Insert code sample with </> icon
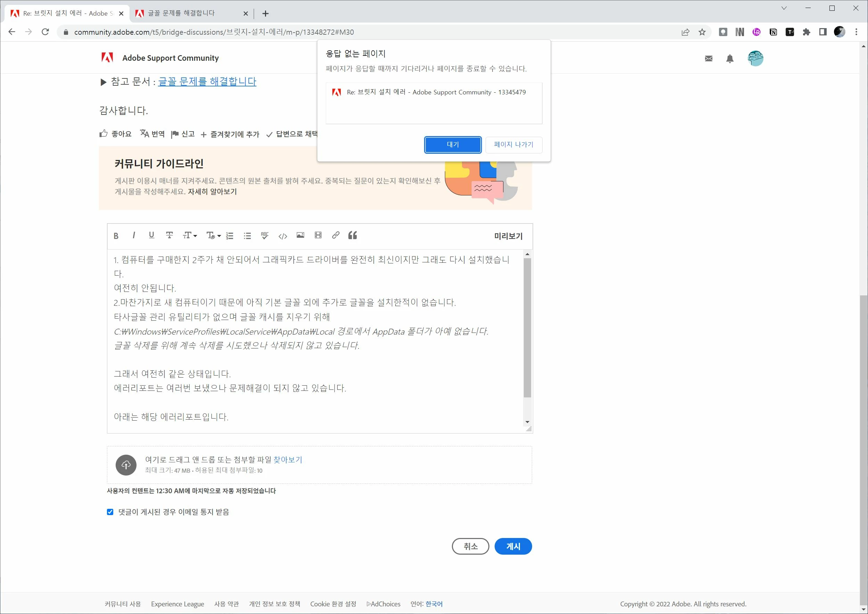 click(x=282, y=236)
